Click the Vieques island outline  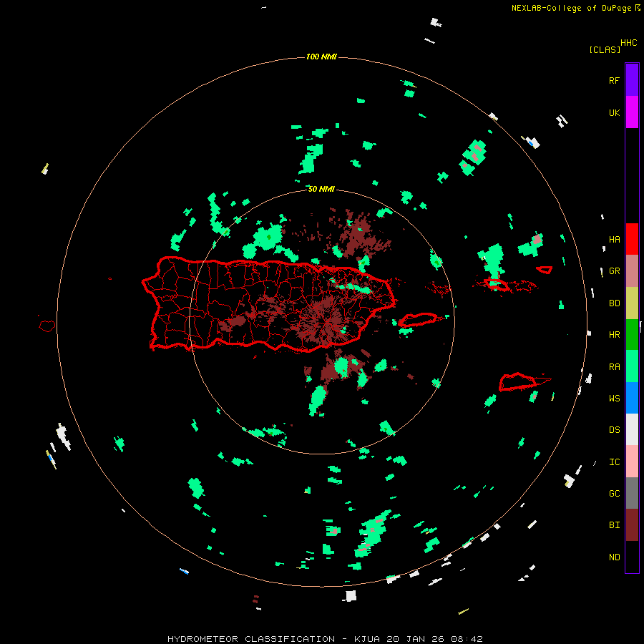coord(417,319)
